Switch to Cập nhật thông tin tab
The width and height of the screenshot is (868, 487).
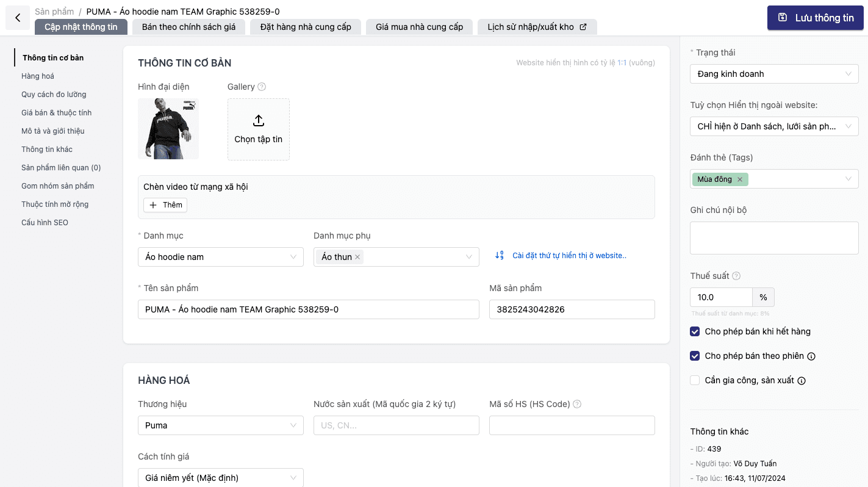click(x=81, y=27)
